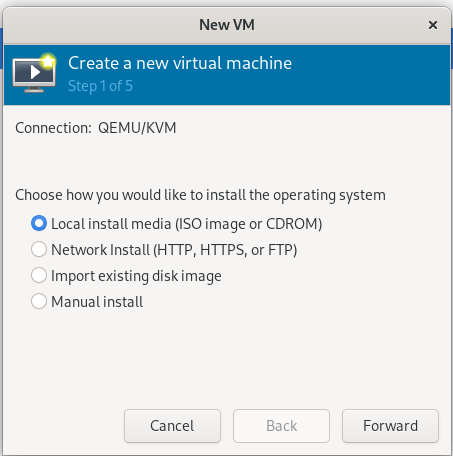Click the virtual machine monitor icon
Viewport: 453px width, 456px height.
[x=34, y=74]
